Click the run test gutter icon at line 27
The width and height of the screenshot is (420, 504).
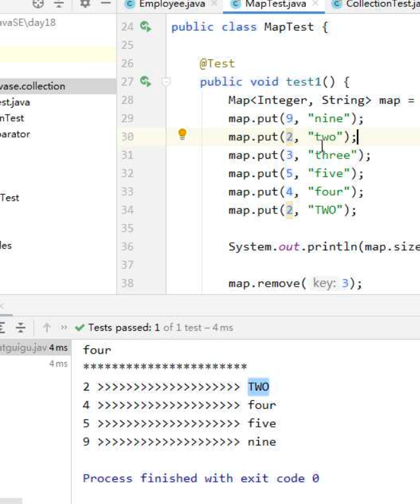(x=146, y=82)
